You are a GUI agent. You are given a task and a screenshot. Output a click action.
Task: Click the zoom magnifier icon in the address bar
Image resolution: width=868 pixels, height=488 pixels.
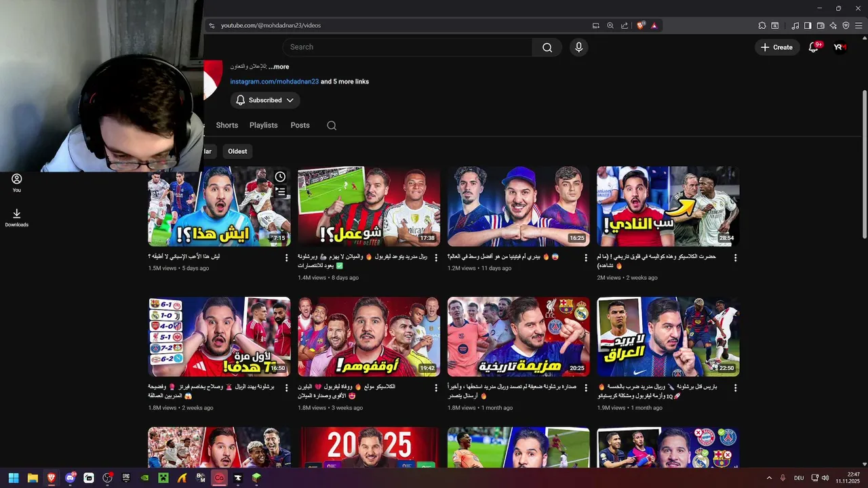(610, 26)
